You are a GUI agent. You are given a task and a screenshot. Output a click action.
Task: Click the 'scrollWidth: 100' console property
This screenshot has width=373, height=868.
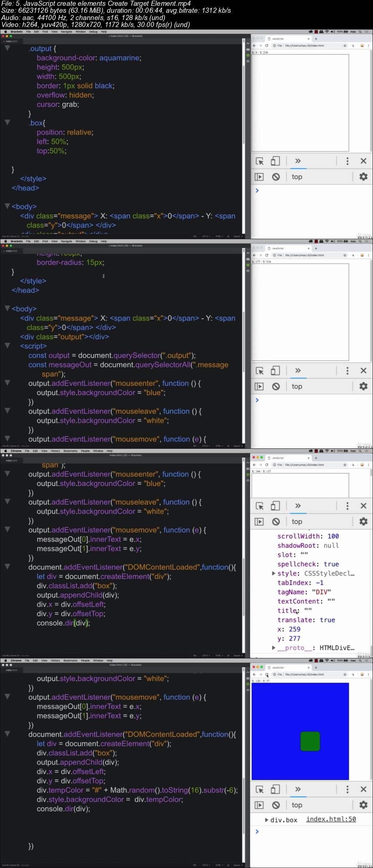tap(308, 536)
